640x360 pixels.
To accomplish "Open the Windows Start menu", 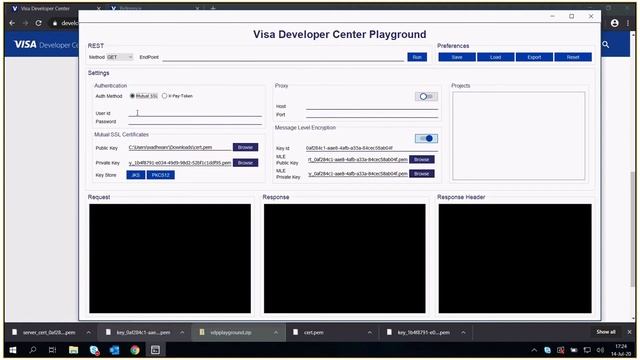I will pos(13,350).
